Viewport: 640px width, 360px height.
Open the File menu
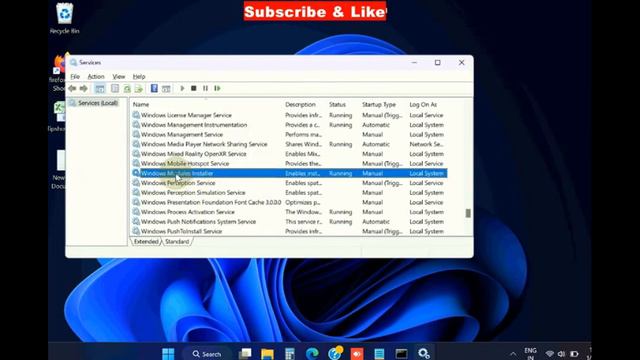point(75,76)
